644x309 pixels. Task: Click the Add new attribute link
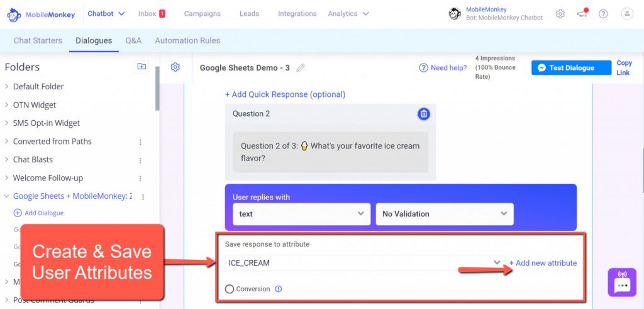point(543,263)
